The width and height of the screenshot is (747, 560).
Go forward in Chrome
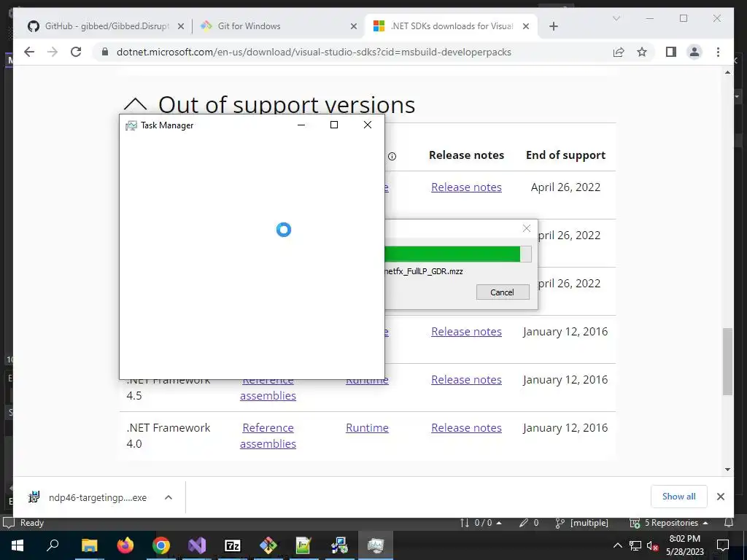point(53,52)
